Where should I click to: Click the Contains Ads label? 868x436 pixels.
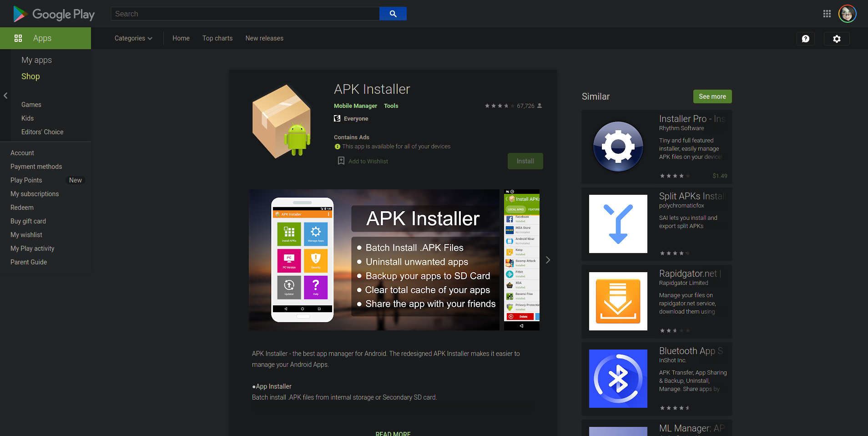click(x=352, y=137)
